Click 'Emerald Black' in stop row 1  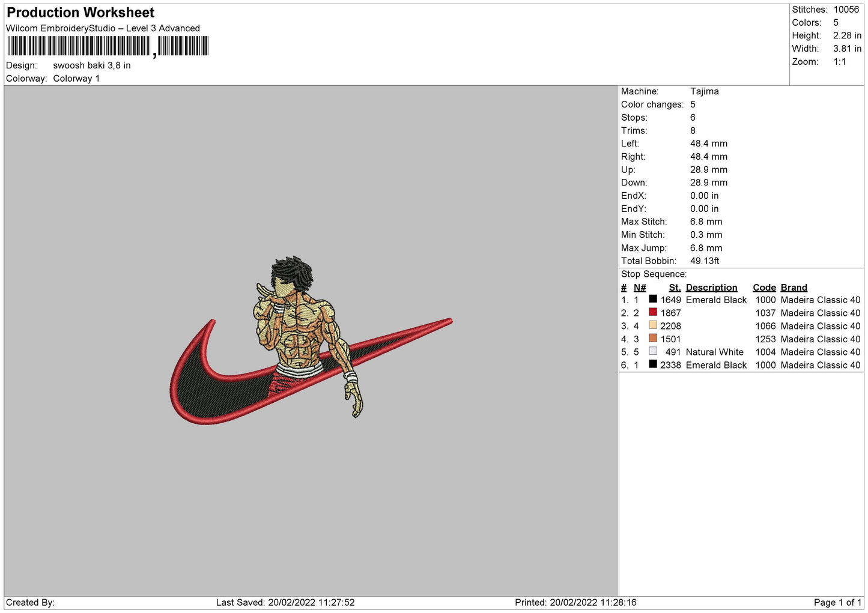tap(716, 300)
